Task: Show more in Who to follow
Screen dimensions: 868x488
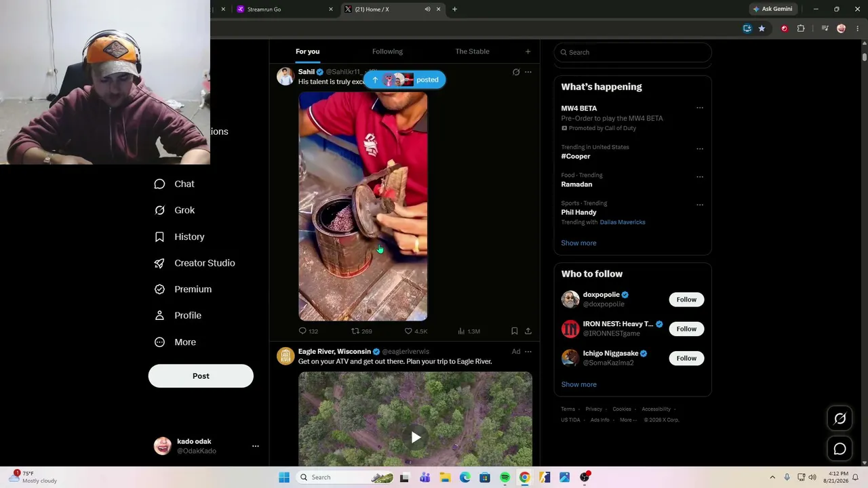Action: 578,384
